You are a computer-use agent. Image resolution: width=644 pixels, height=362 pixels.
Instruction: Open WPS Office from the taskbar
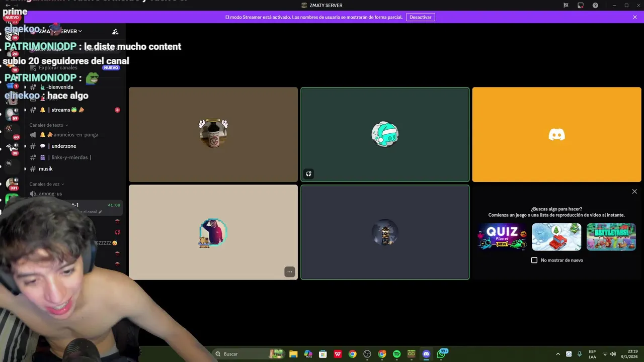point(338,354)
